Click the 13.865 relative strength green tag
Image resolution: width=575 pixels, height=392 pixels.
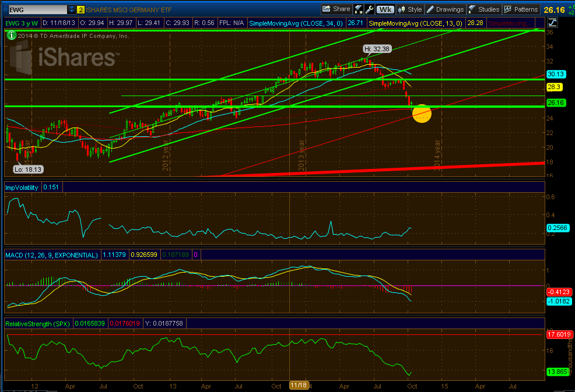(x=558, y=372)
